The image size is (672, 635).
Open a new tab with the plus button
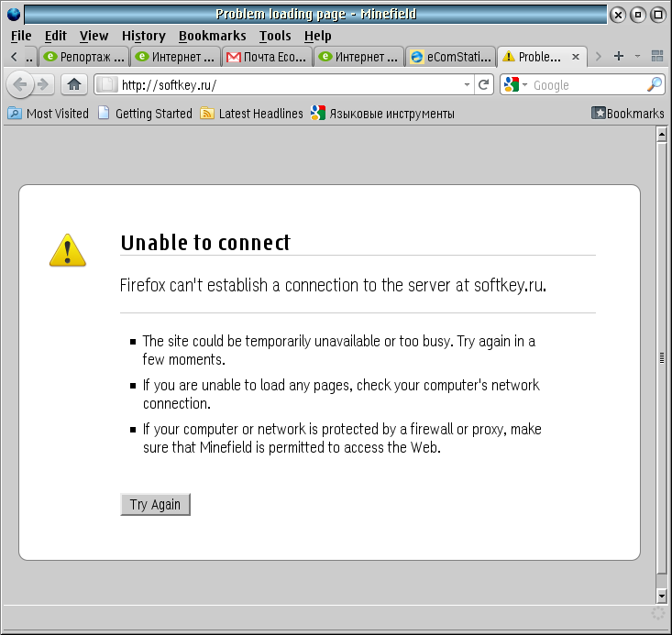click(619, 56)
